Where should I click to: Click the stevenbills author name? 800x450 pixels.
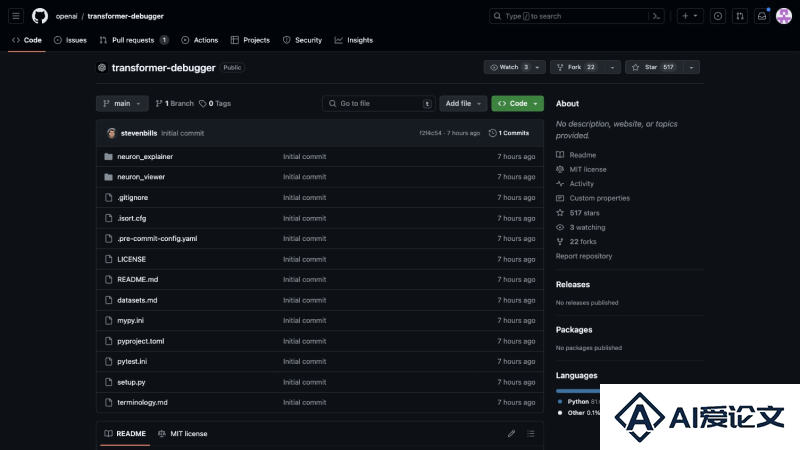(x=139, y=133)
